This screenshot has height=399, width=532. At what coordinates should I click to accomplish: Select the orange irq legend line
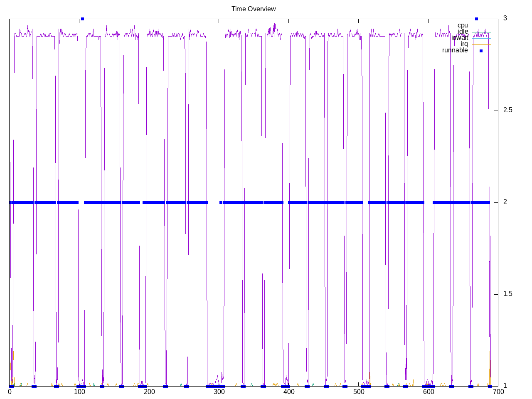click(481, 44)
